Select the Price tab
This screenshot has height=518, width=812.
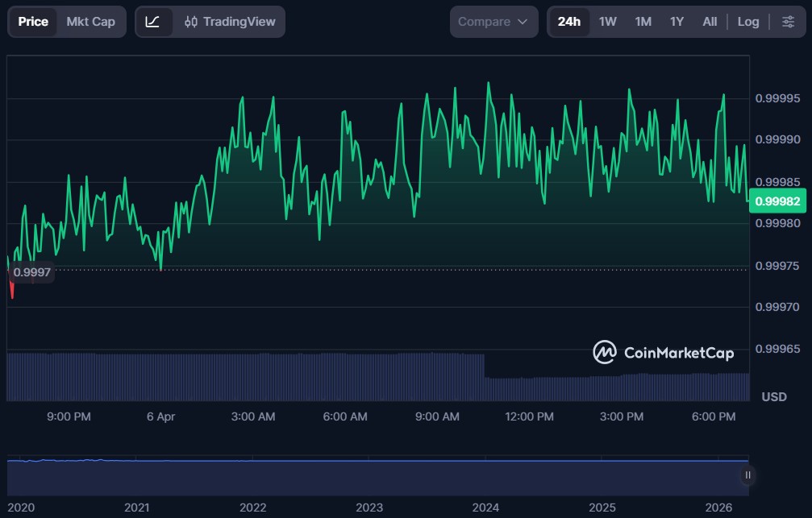click(x=33, y=22)
